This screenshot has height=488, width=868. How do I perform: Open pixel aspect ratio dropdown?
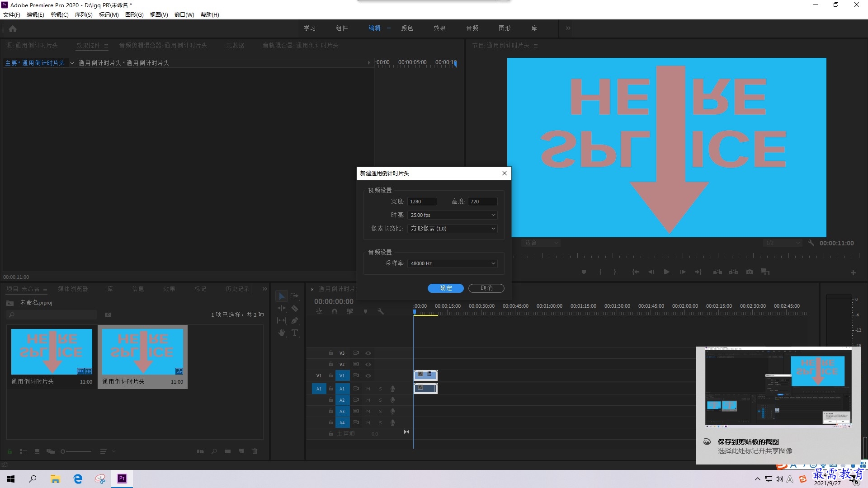[x=453, y=229]
